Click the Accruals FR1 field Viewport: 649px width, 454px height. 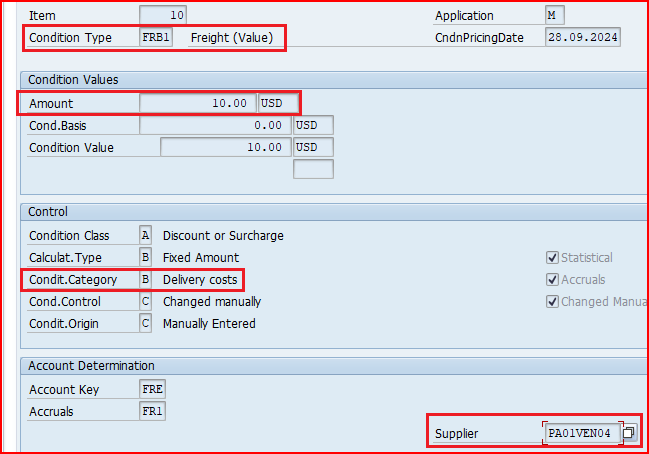click(152, 411)
